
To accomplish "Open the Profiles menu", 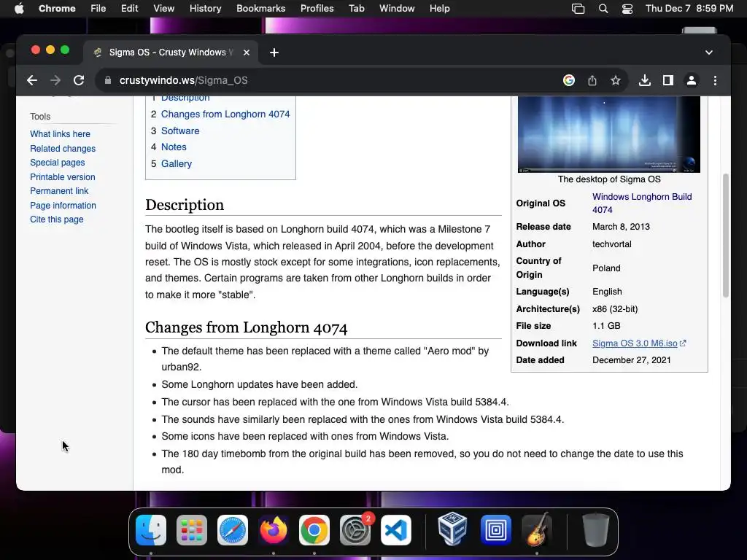I will tap(317, 9).
